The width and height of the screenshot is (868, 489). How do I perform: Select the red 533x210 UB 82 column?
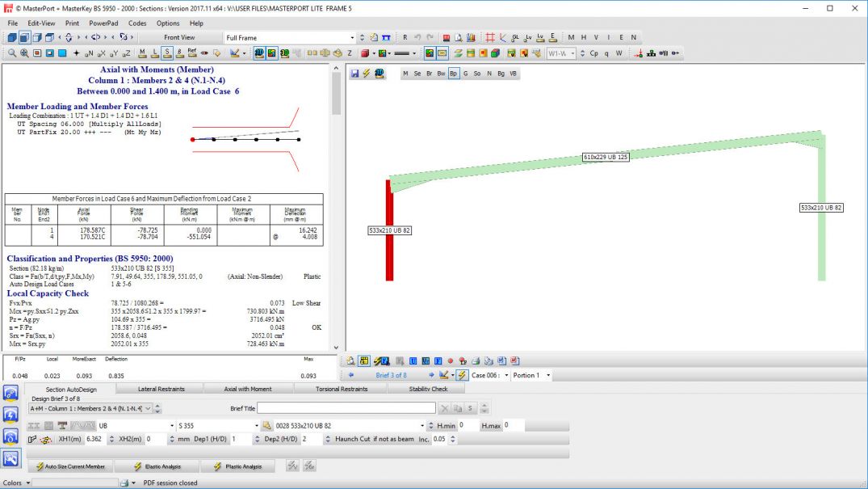[390, 230]
